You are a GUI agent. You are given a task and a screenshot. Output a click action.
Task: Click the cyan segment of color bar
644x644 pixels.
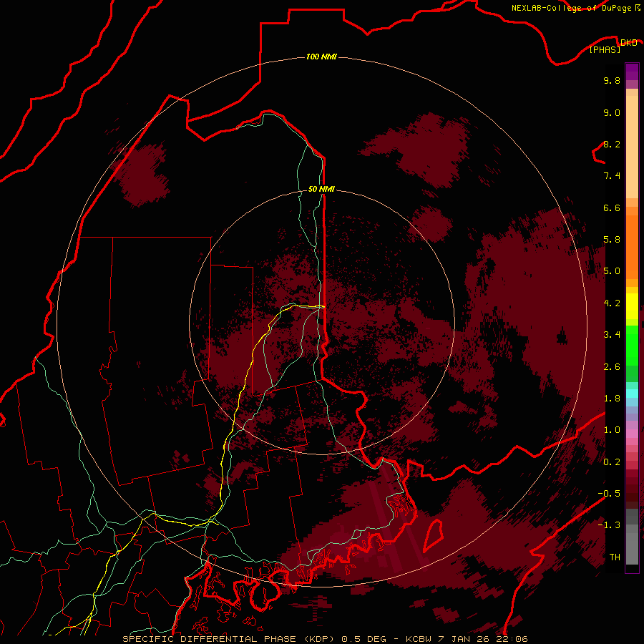632,394
